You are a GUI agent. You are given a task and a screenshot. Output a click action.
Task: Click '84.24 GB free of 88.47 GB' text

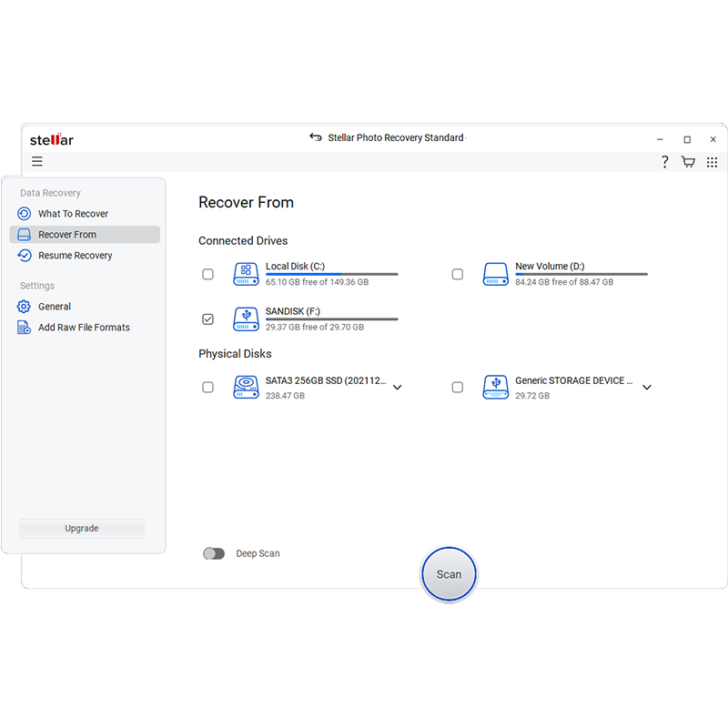564,282
